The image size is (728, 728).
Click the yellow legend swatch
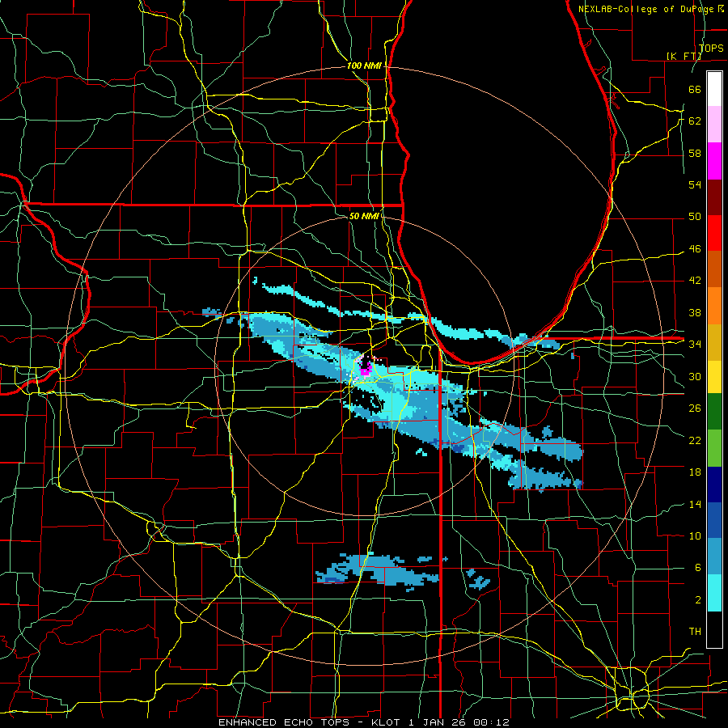pyautogui.click(x=714, y=377)
